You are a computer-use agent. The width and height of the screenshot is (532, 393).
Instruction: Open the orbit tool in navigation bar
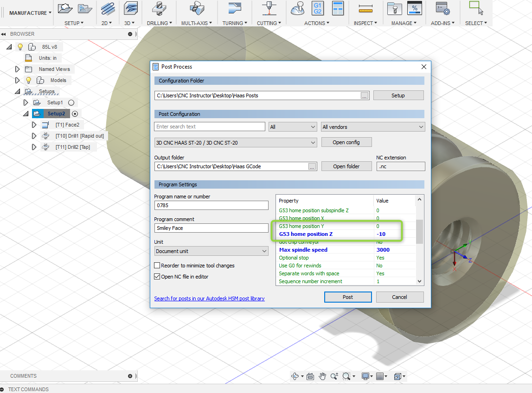coord(295,376)
